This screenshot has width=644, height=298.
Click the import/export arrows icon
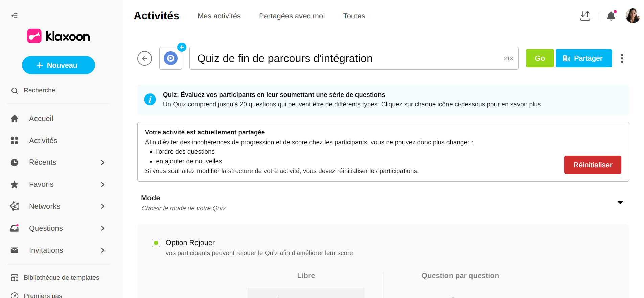point(585,16)
